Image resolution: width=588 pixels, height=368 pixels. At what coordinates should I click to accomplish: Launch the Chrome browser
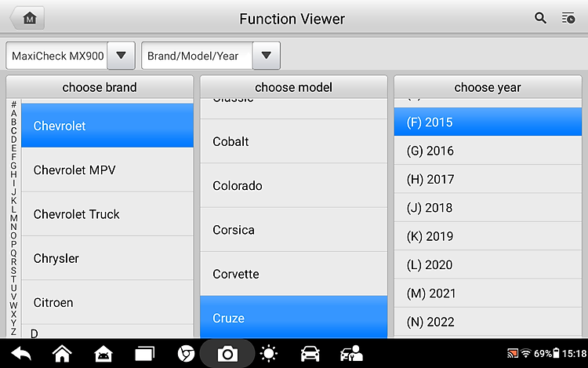click(x=186, y=354)
